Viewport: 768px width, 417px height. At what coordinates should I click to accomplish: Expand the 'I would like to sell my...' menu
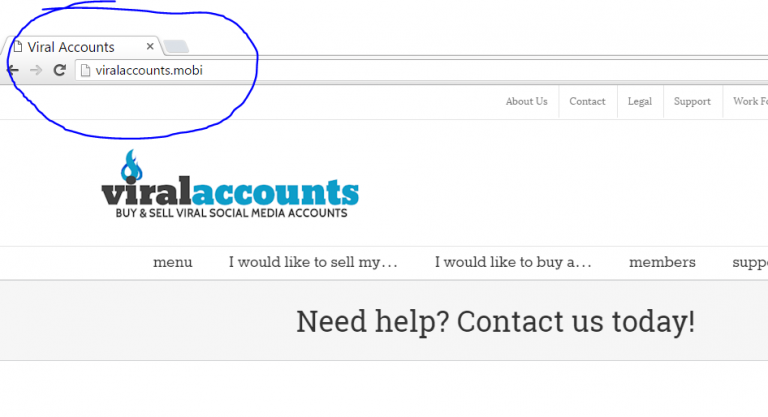pos(313,262)
